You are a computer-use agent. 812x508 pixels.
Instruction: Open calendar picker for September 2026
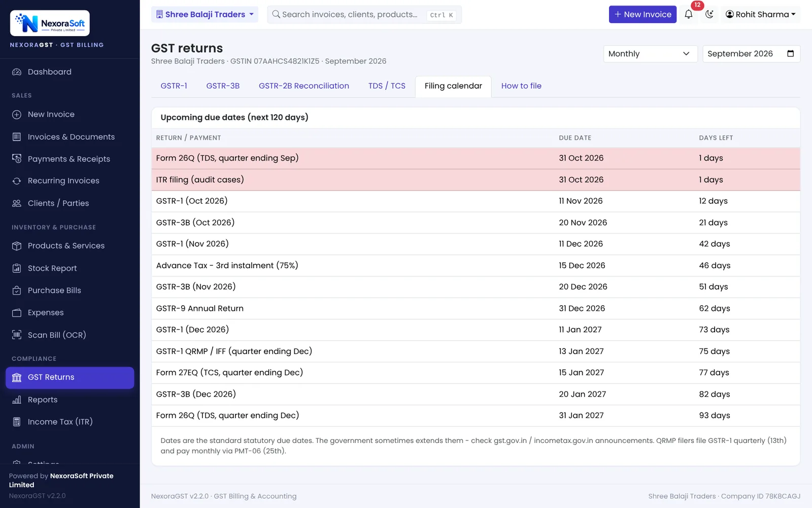(x=790, y=54)
